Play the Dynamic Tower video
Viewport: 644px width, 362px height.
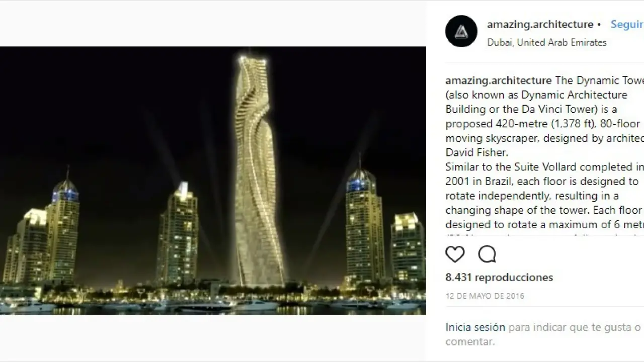[213, 180]
